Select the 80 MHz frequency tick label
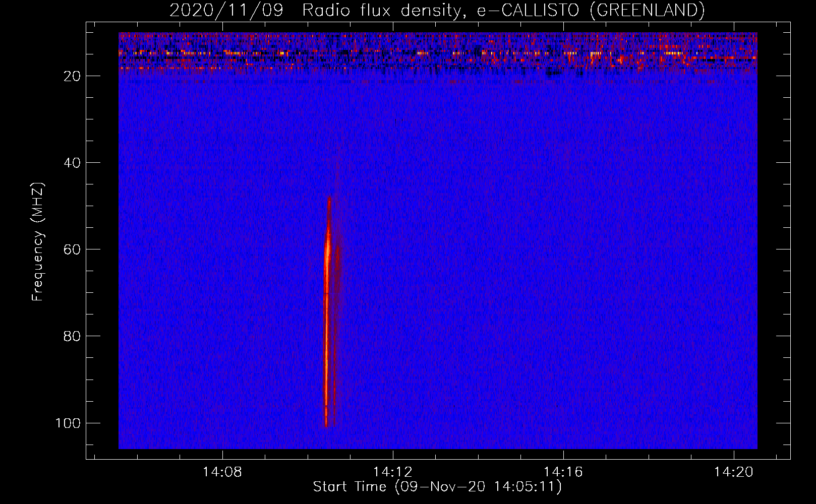Screen dimensions: 816x504 tap(72, 336)
